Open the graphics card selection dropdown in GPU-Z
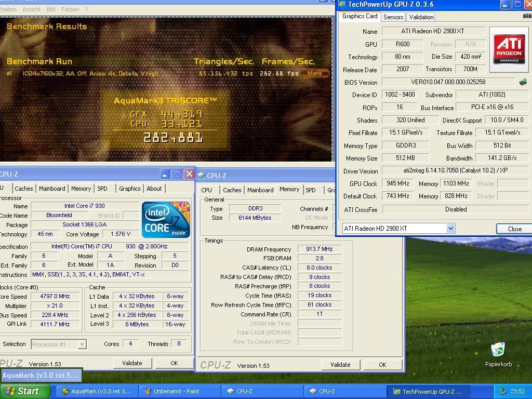The image size is (532, 399). click(x=450, y=229)
